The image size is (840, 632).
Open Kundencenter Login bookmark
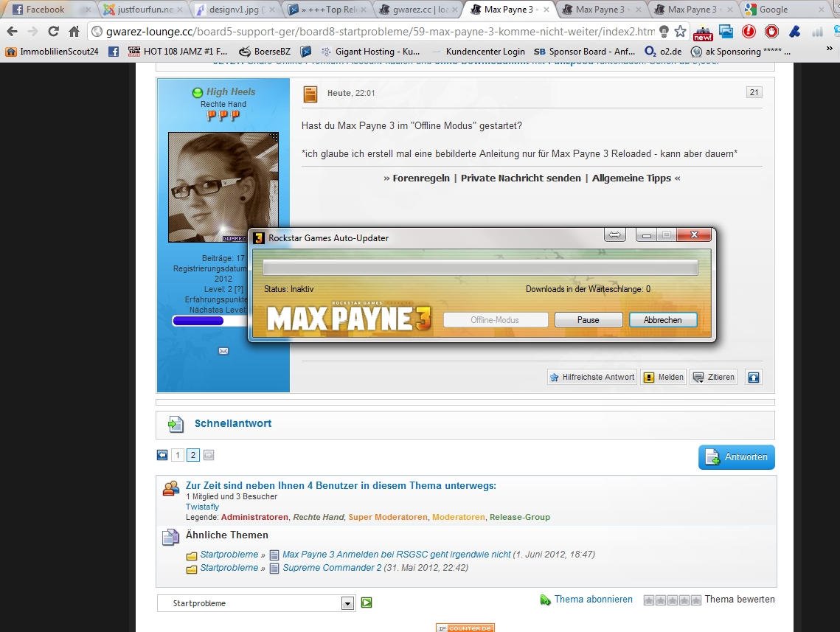point(479,52)
